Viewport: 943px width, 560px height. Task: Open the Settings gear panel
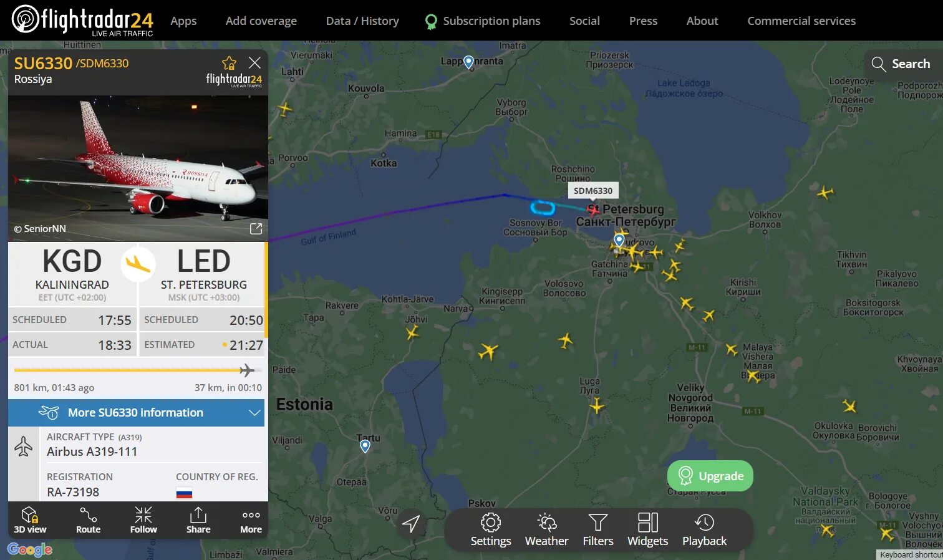491,530
